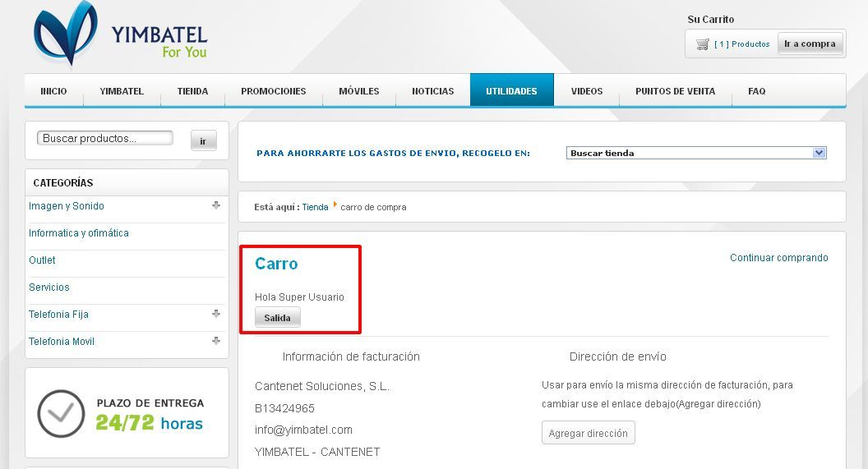Click the ir search button
The image size is (868, 469).
203,141
